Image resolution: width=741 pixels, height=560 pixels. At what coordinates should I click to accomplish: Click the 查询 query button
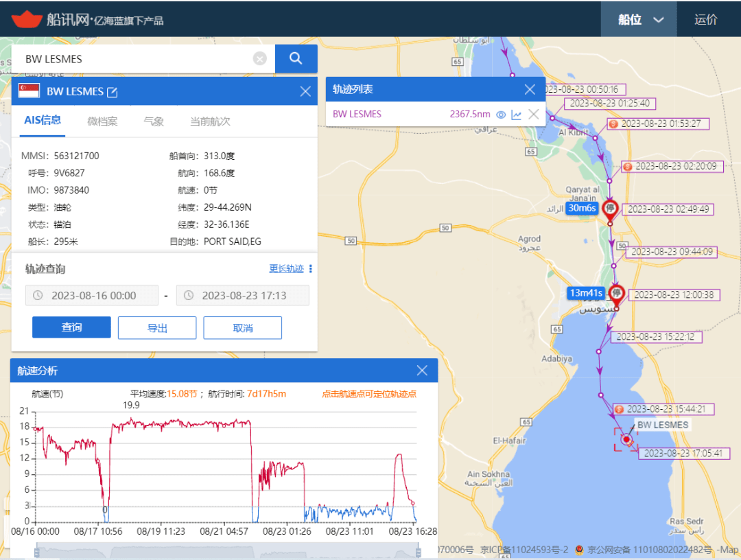tap(71, 327)
